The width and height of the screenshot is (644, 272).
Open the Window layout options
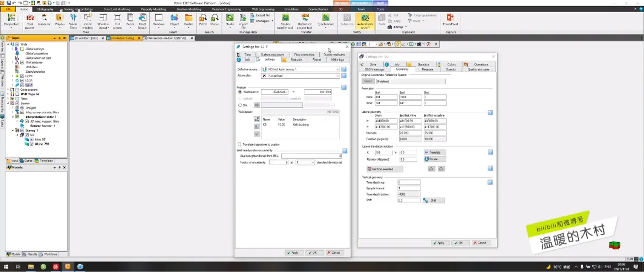(x=103, y=21)
